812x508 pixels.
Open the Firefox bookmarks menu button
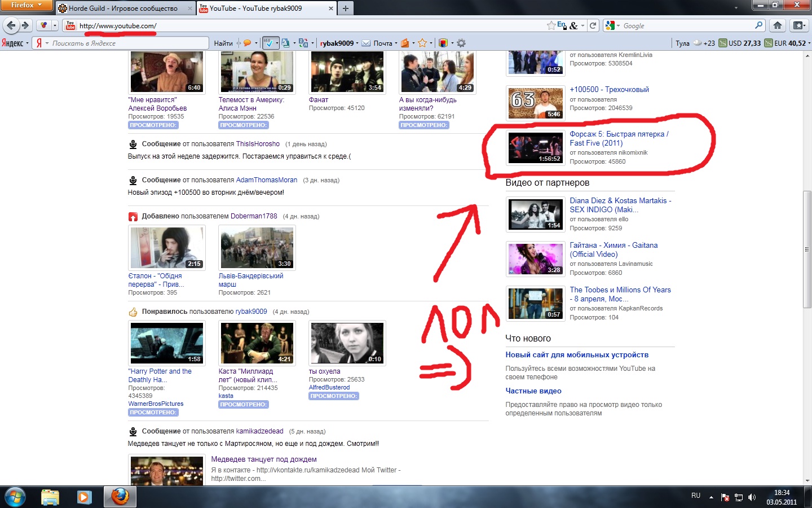pos(798,25)
